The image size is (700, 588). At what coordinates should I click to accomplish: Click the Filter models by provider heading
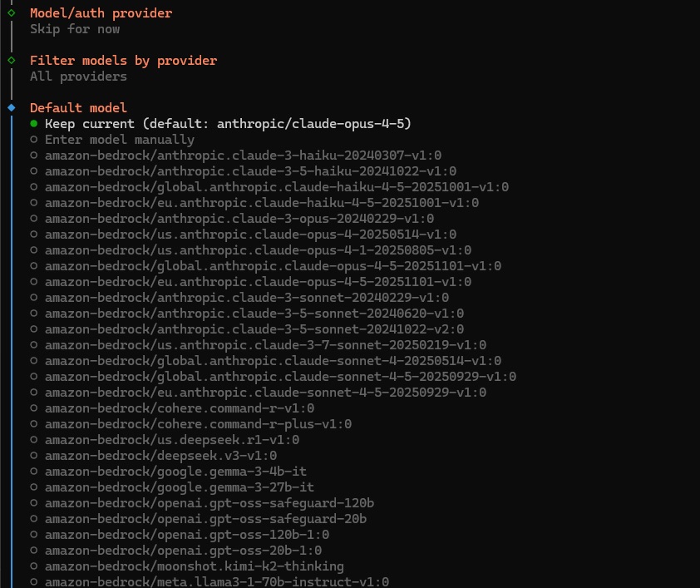point(123,61)
